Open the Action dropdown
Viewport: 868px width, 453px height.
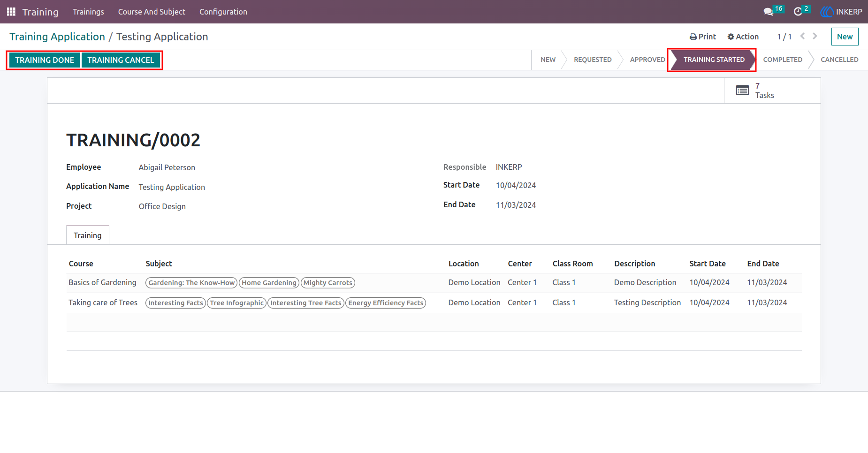[x=743, y=37]
